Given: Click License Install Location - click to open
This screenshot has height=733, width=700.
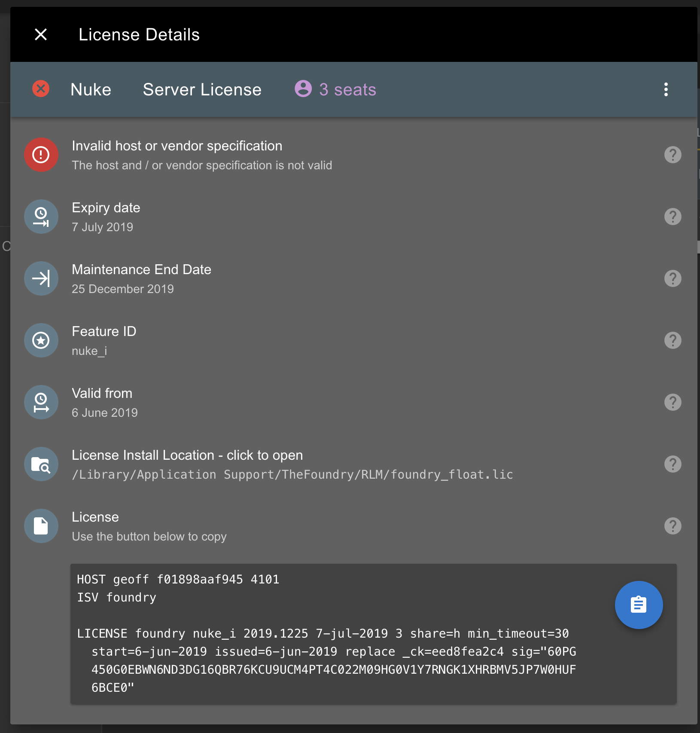Looking at the screenshot, I should coord(187,455).
